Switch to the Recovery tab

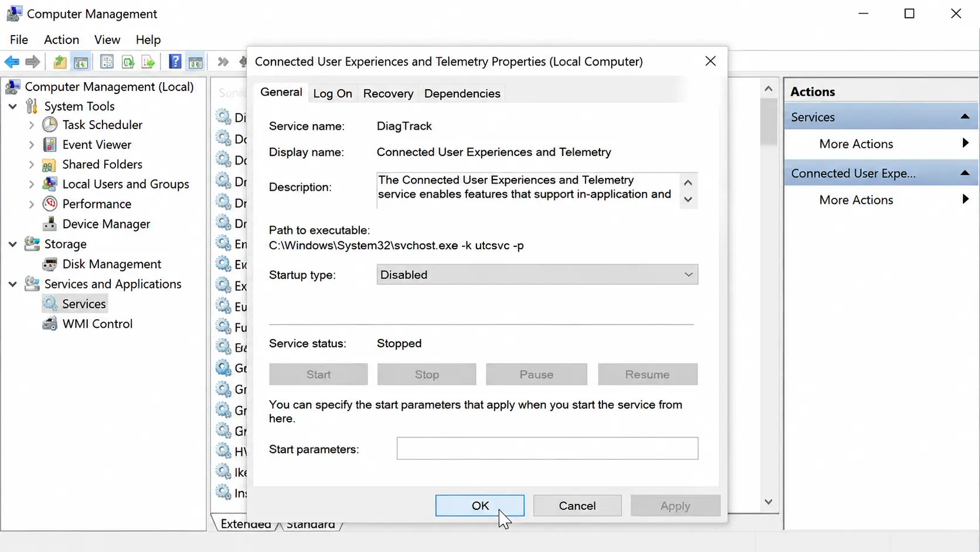[388, 93]
